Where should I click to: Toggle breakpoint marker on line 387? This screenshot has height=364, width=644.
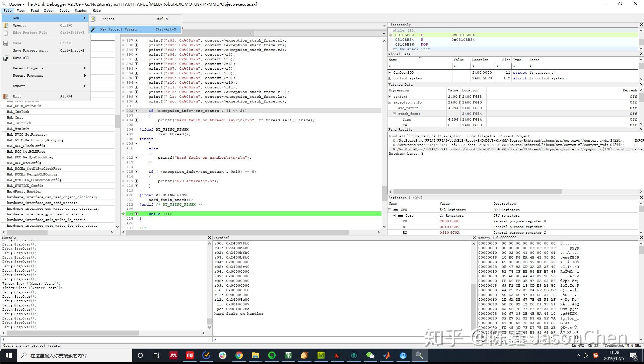(x=123, y=41)
